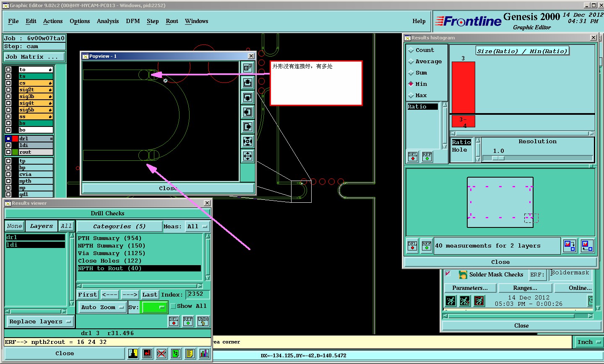Click the bottom icon in Popview side toolbar
This screenshot has width=604, height=364.
pyautogui.click(x=248, y=156)
